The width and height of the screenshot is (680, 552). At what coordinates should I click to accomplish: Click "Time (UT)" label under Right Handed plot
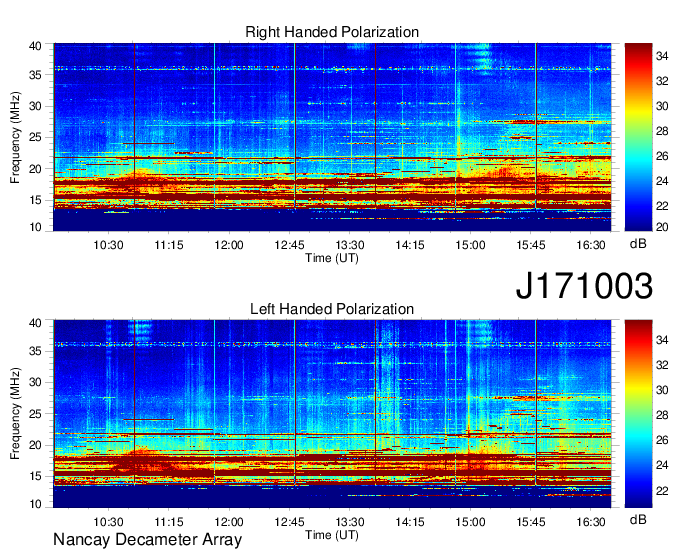point(332,258)
